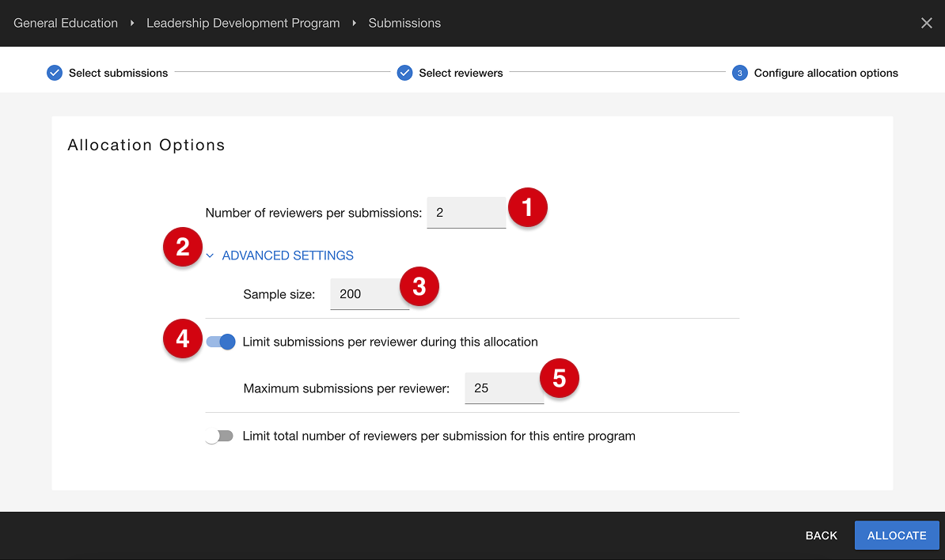The height and width of the screenshot is (560, 945).
Task: Click 'Limit total number of reviewers per submission' text
Action: point(438,436)
